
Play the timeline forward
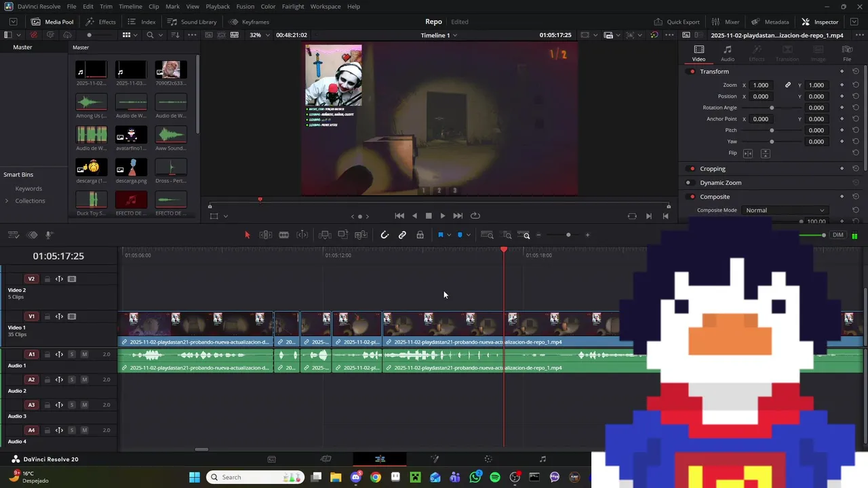(x=443, y=216)
